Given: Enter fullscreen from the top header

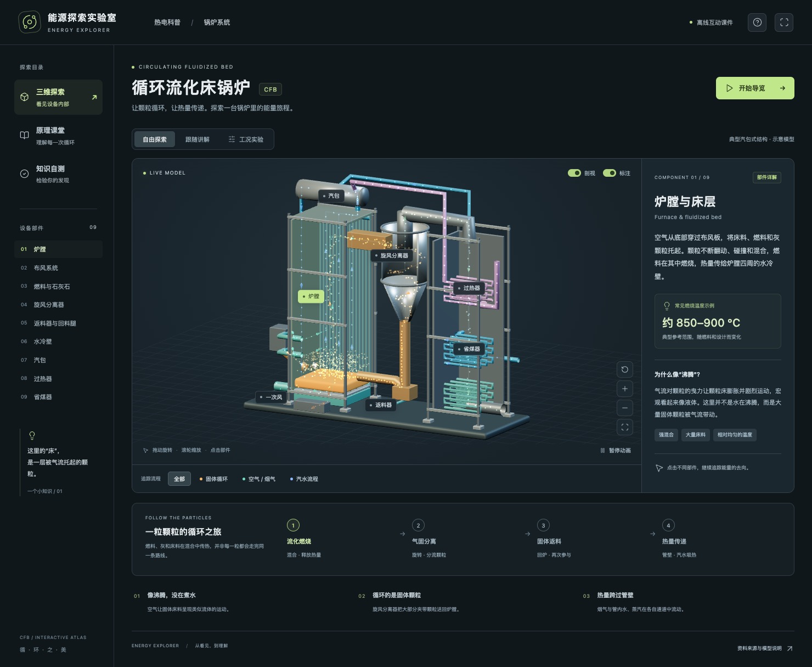Looking at the screenshot, I should pyautogui.click(x=784, y=23).
